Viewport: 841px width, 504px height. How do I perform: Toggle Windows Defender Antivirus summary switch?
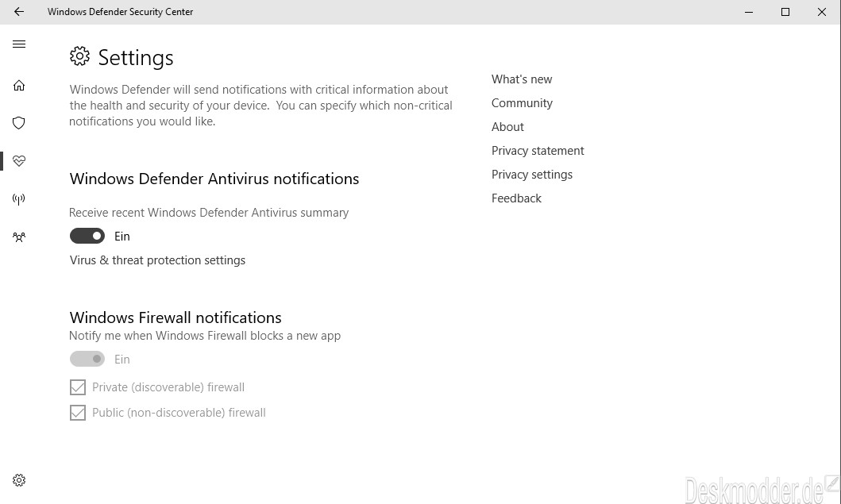tap(87, 236)
